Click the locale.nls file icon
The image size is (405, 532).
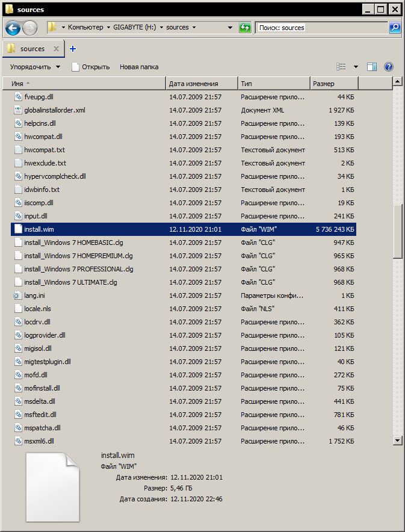(18, 308)
